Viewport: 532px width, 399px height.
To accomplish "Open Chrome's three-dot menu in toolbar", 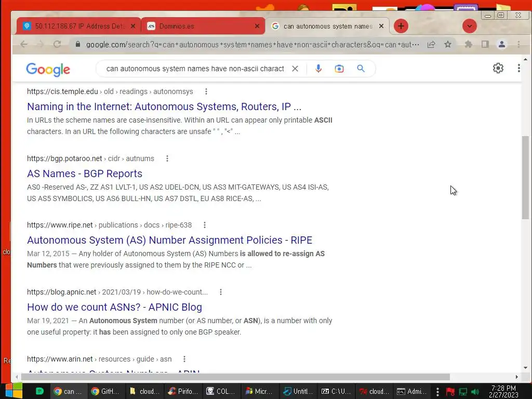I will click(x=518, y=44).
